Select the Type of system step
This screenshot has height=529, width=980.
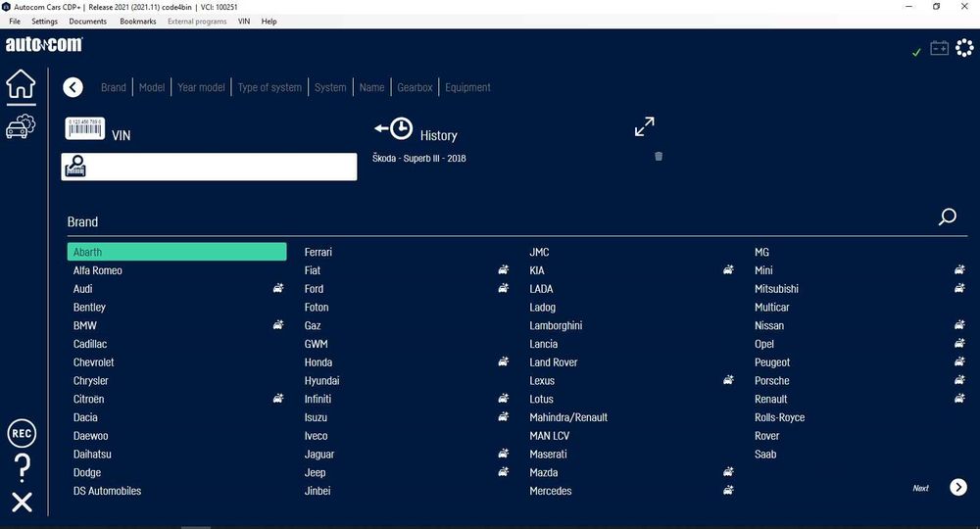[x=269, y=87]
